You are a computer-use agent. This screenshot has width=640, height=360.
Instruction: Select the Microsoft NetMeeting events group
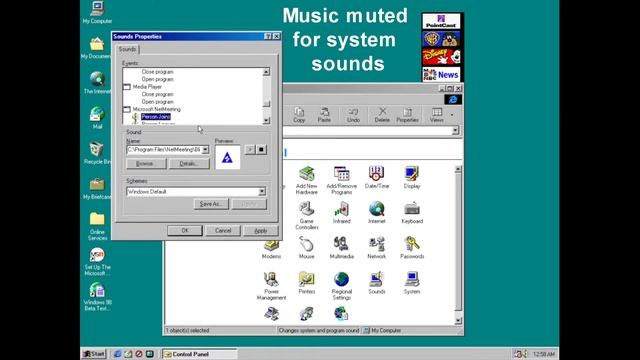pos(156,109)
